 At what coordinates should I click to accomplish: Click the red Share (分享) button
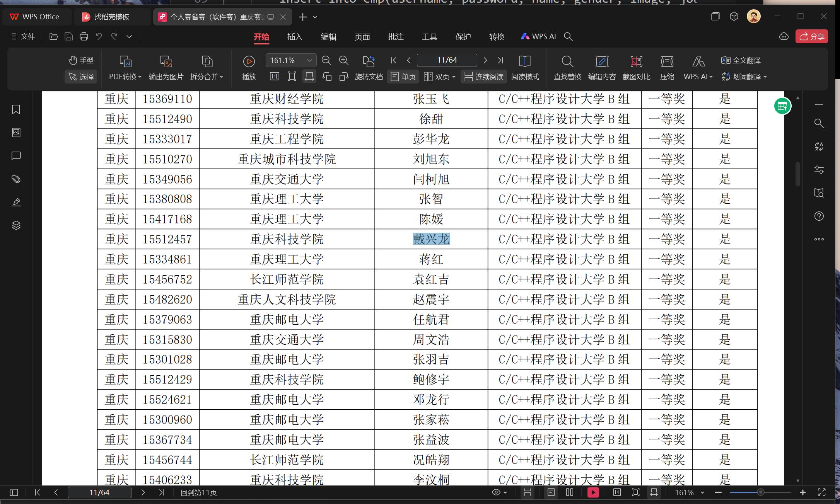tap(811, 36)
